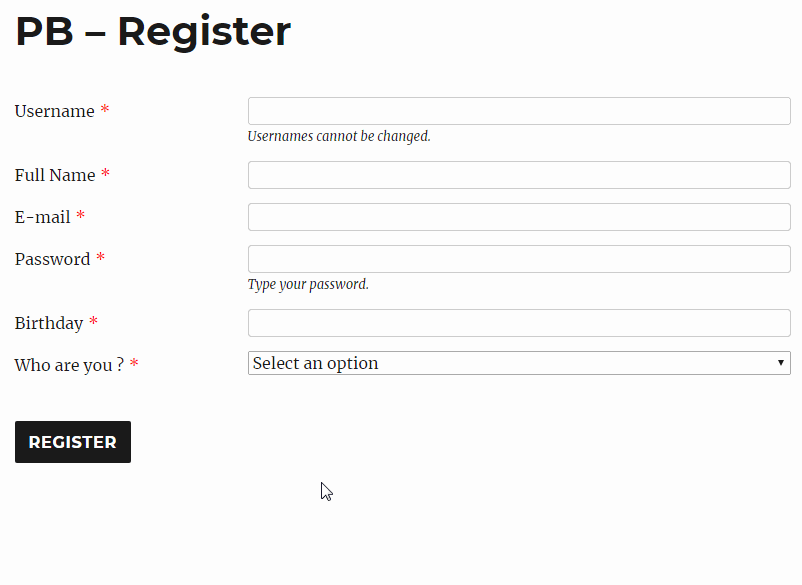The height and width of the screenshot is (585, 802).
Task: Click the red asterisk beside Username
Action: click(105, 110)
